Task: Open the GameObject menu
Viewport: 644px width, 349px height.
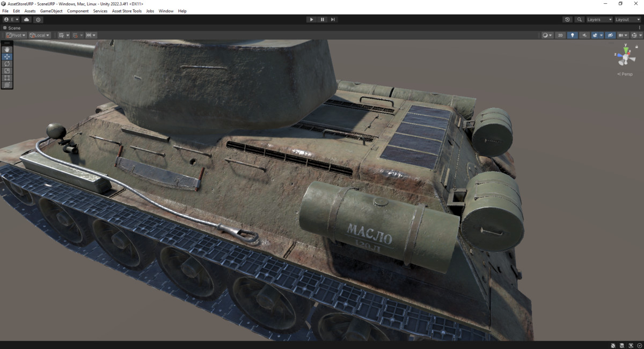Action: pos(50,10)
